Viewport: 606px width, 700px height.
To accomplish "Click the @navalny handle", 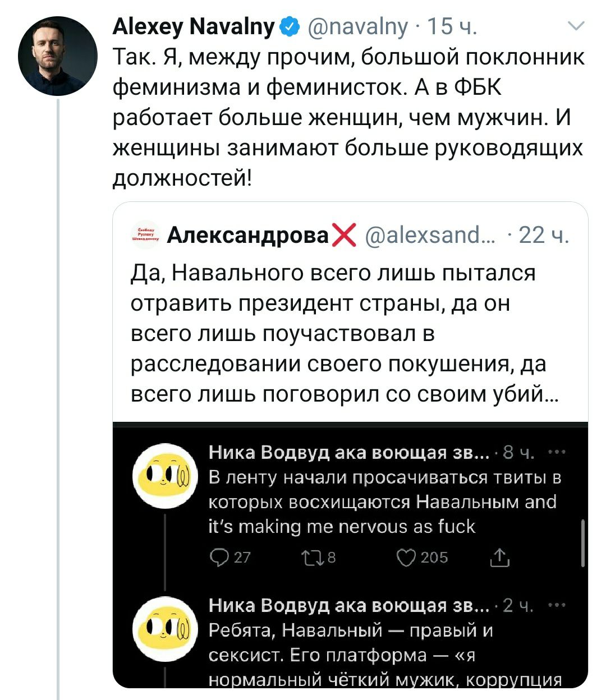I will [358, 26].
